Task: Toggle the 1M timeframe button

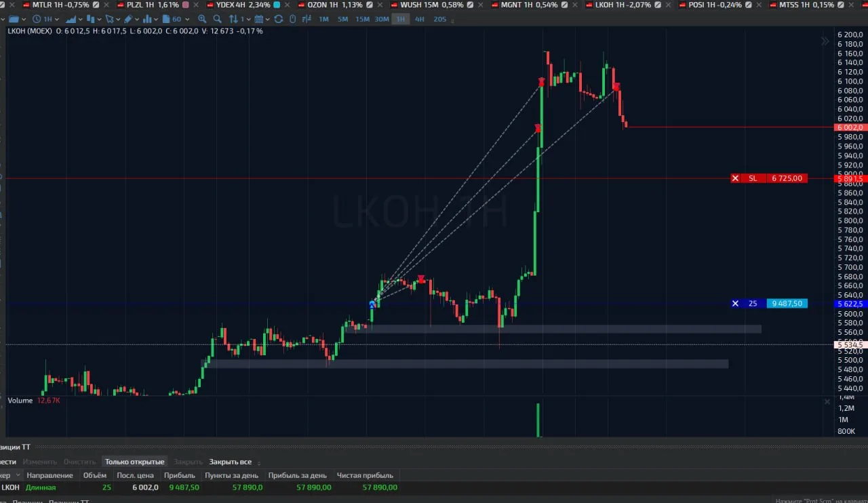Action: pyautogui.click(x=323, y=19)
